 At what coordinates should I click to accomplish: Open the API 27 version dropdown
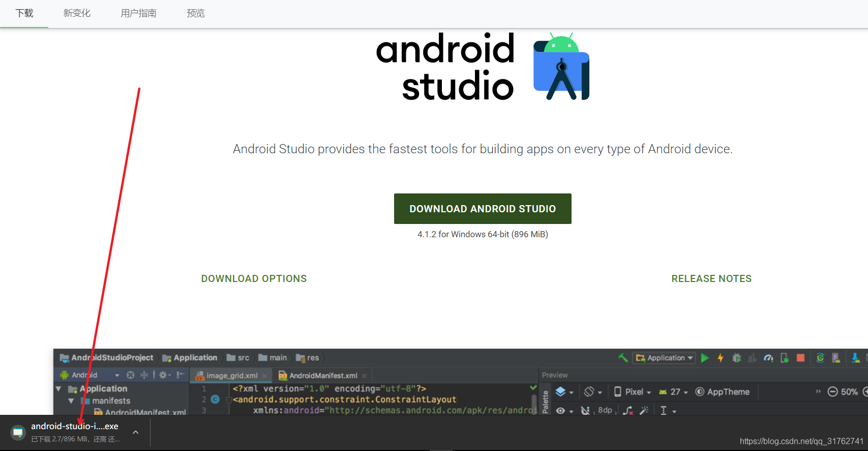point(673,391)
